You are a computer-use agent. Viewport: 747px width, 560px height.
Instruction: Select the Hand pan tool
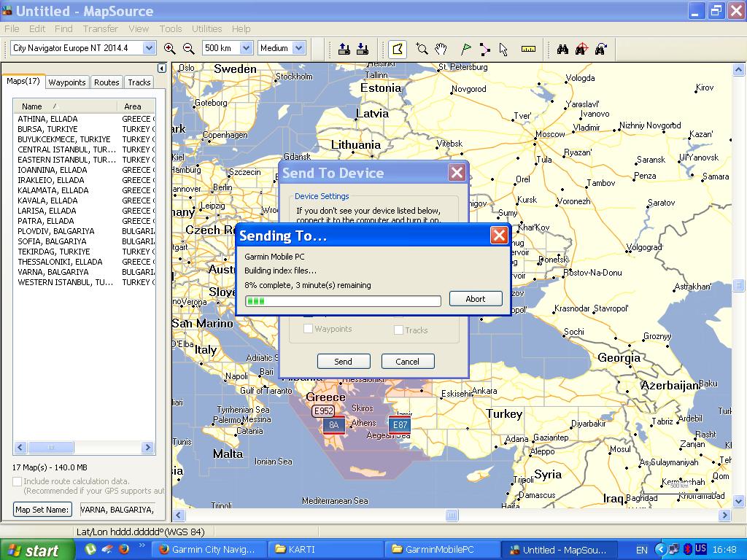tap(441, 49)
